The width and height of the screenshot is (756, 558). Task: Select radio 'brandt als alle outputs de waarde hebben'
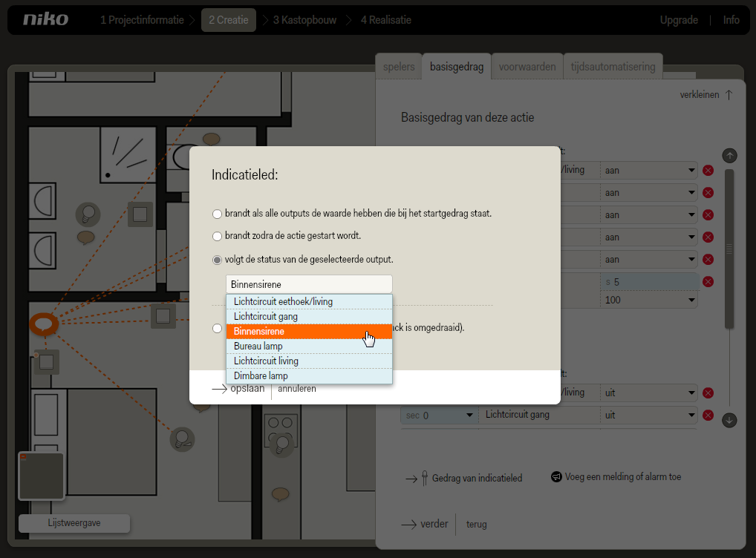point(217,214)
